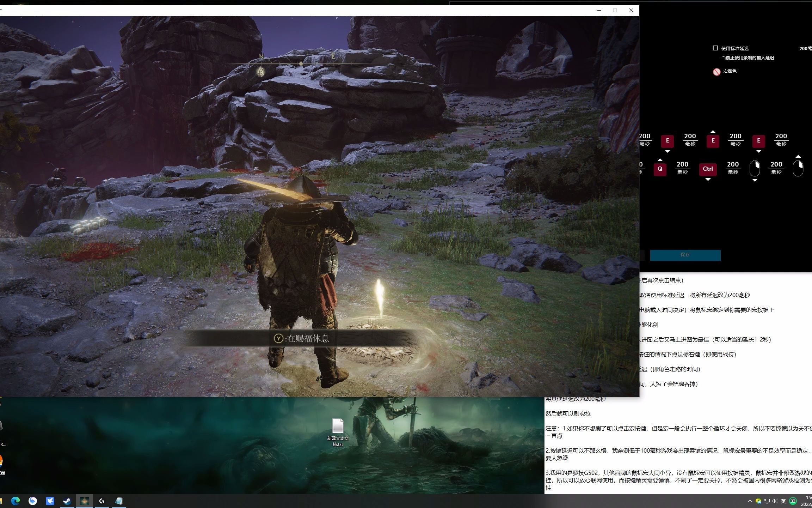Select the leftmost E key-down macro step
The image size is (812, 508).
click(667, 140)
